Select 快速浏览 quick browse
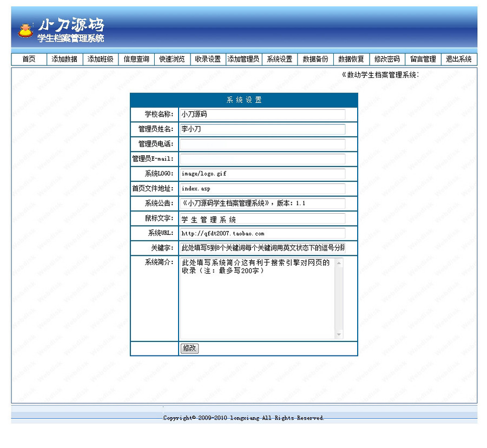The height and width of the screenshot is (448, 487). coord(172,60)
